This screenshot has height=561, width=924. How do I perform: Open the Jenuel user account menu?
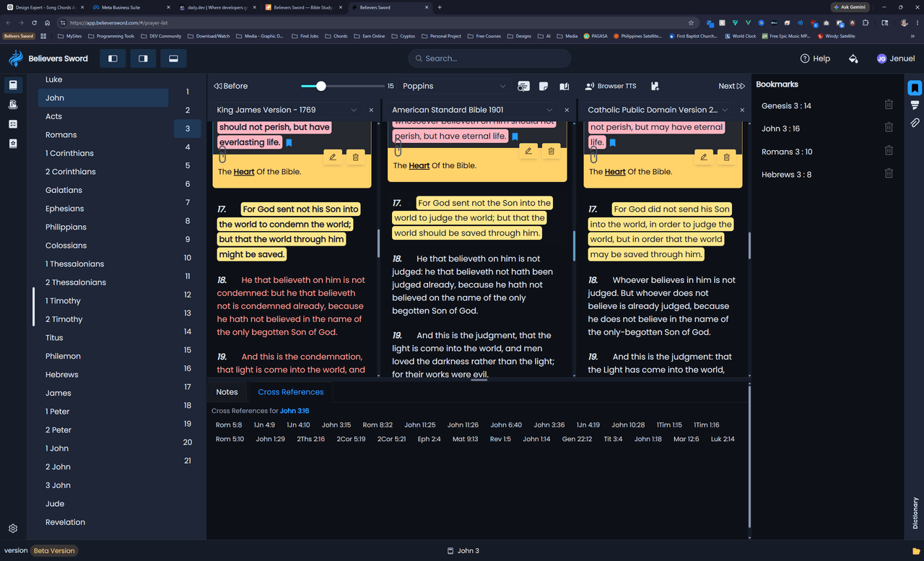click(895, 58)
